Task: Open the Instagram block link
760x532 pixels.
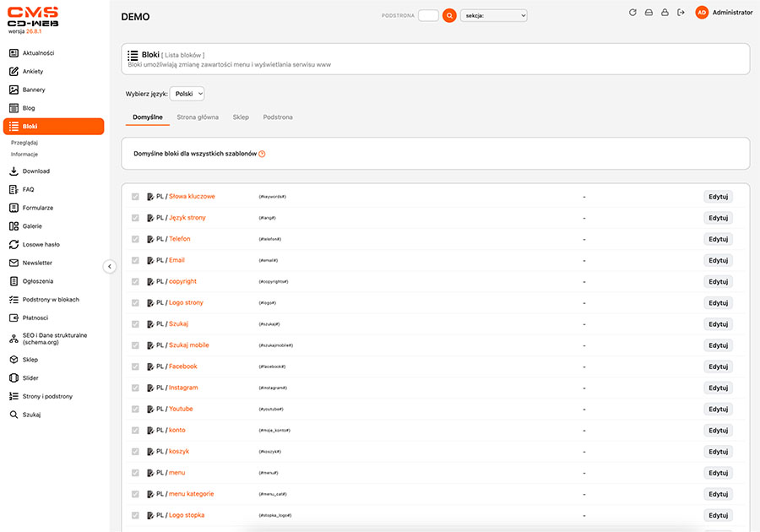Action: pyautogui.click(x=183, y=388)
